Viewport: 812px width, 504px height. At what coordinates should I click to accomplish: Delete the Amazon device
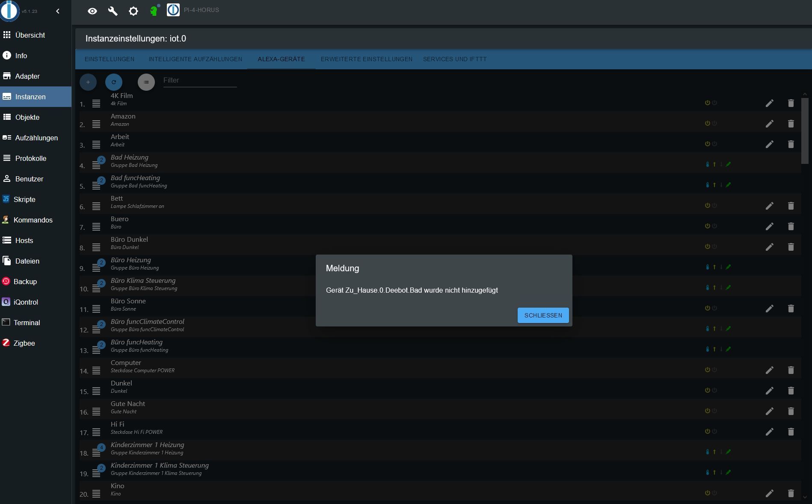(x=791, y=124)
